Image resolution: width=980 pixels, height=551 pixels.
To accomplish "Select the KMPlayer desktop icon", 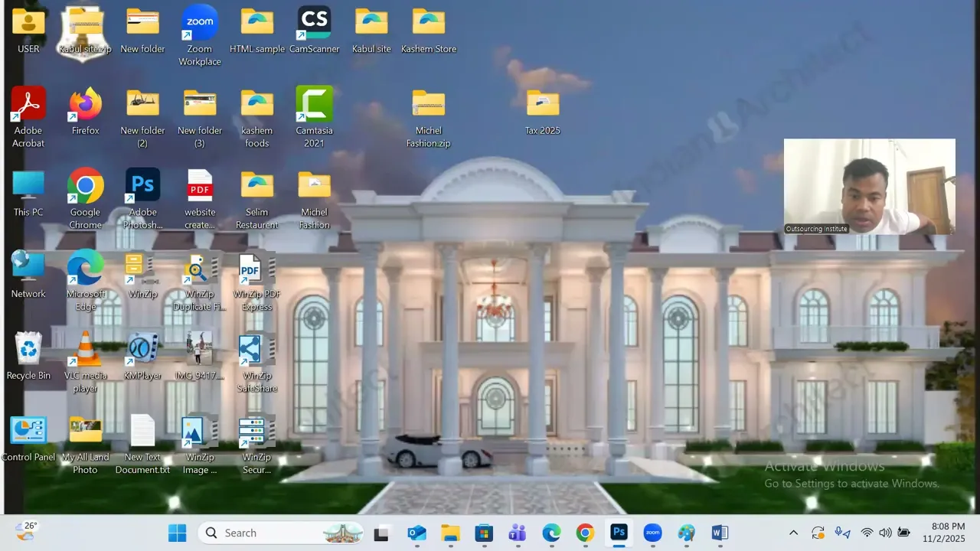I will (142, 356).
